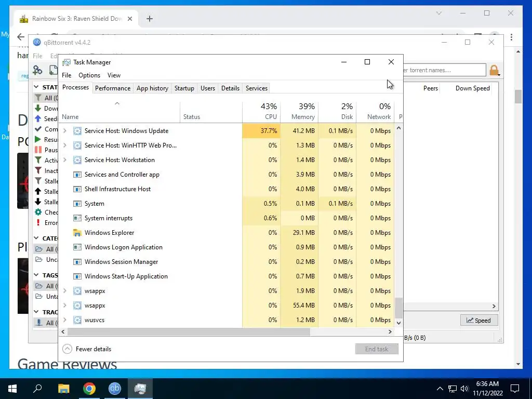
Task: Click the Task Manager horizontal scrollbar thumb
Action: (189, 331)
